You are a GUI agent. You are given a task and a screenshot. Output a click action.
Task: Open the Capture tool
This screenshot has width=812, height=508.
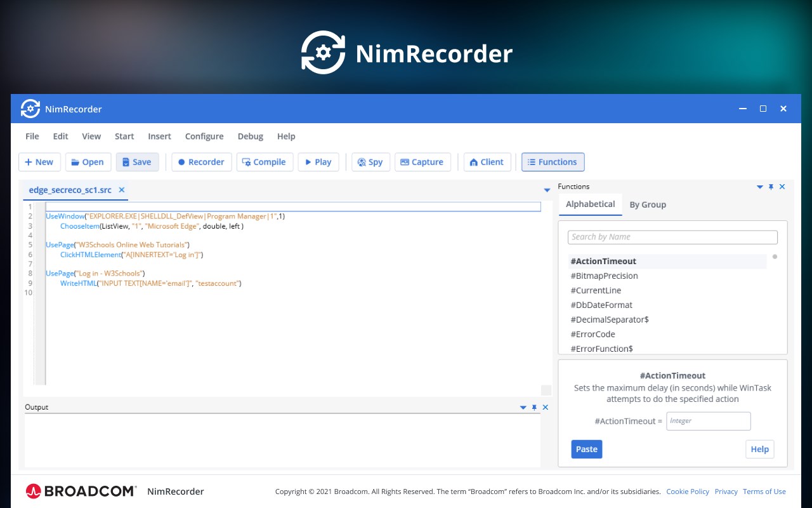click(422, 162)
